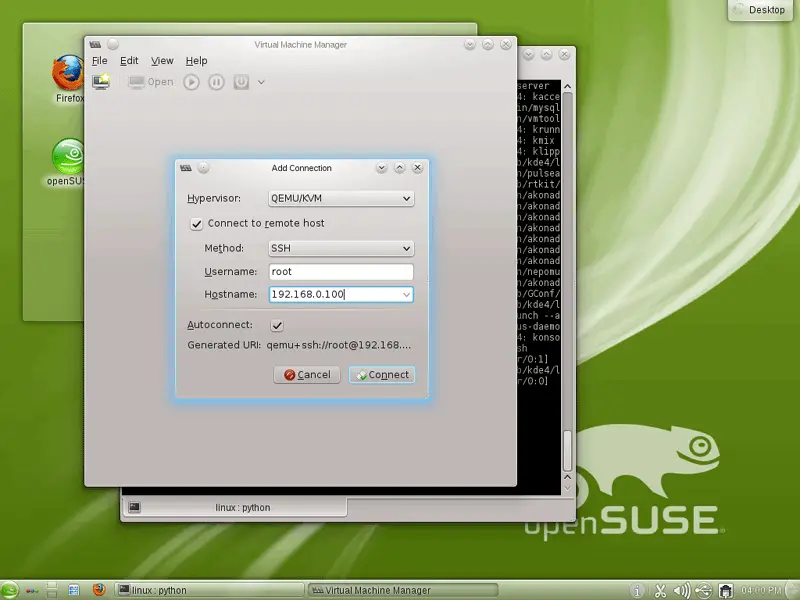Screen dimensions: 800x600
Task: Open the File menu
Action: [99, 60]
